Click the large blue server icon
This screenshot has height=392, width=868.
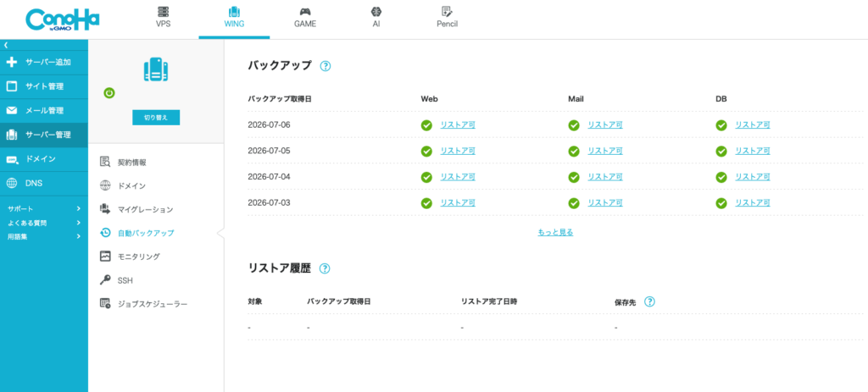[156, 70]
